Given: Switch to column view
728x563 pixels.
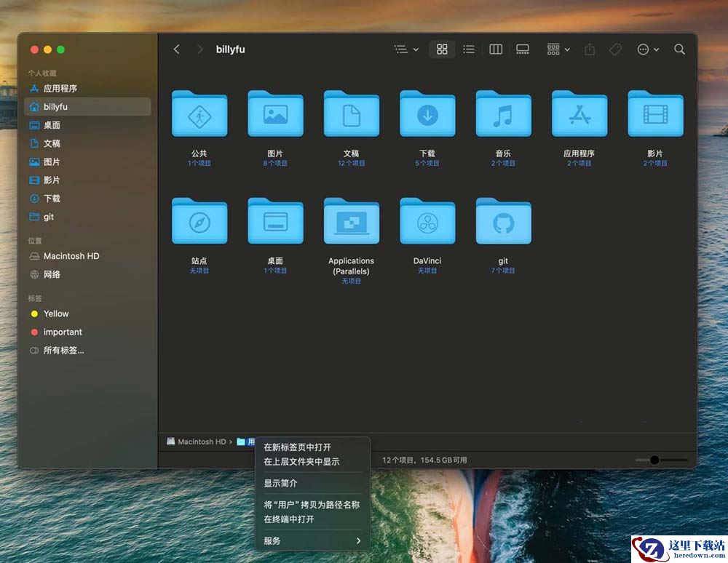Looking at the screenshot, I should click(x=496, y=49).
